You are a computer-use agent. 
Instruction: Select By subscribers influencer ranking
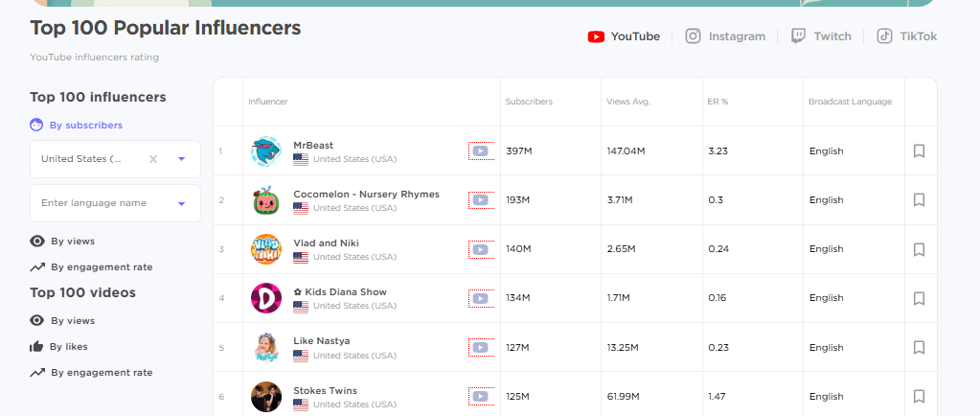(77, 126)
